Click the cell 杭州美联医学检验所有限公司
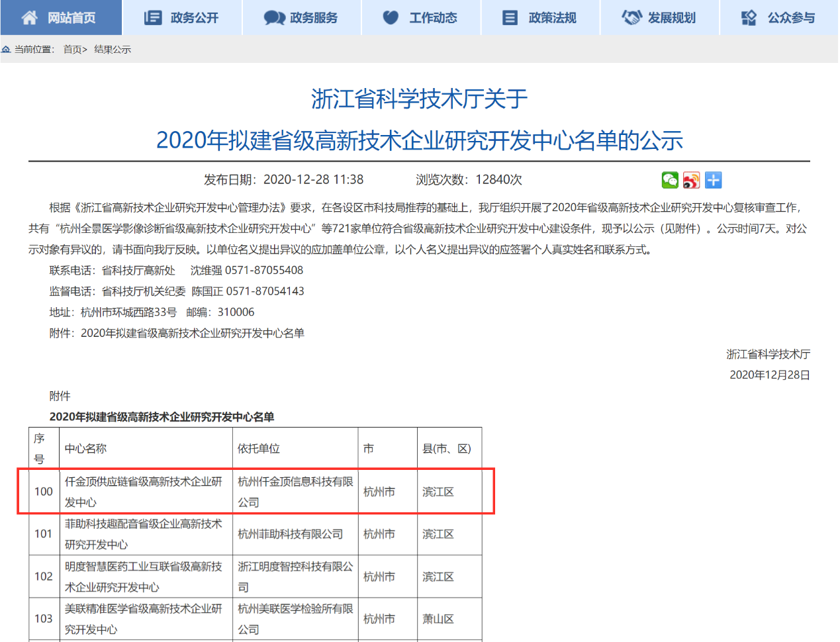Image resolution: width=840 pixels, height=642 pixels. pos(295,619)
